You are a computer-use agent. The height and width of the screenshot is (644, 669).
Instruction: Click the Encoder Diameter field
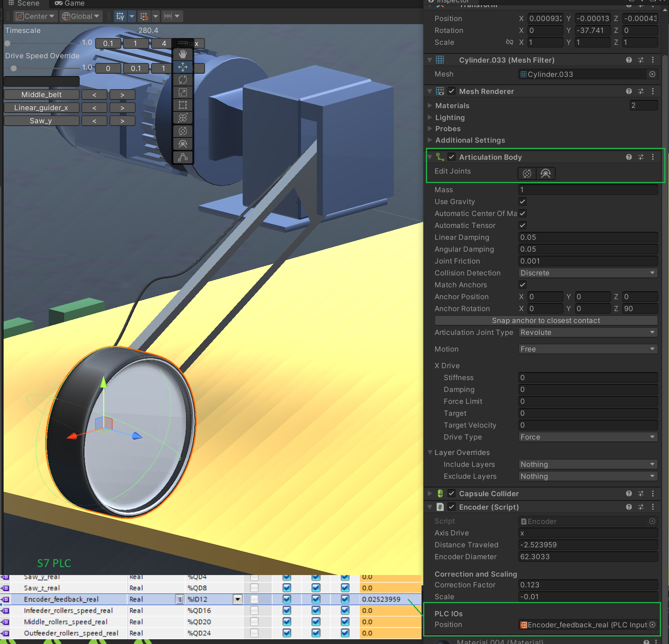coord(588,557)
